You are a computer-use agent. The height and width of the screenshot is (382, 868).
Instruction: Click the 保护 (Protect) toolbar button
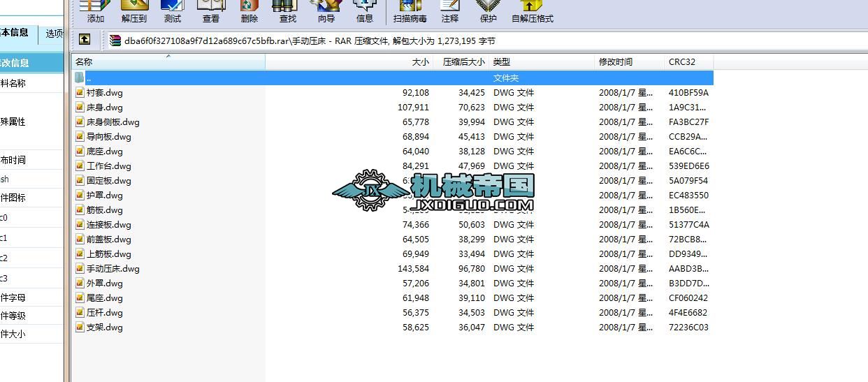(x=489, y=12)
